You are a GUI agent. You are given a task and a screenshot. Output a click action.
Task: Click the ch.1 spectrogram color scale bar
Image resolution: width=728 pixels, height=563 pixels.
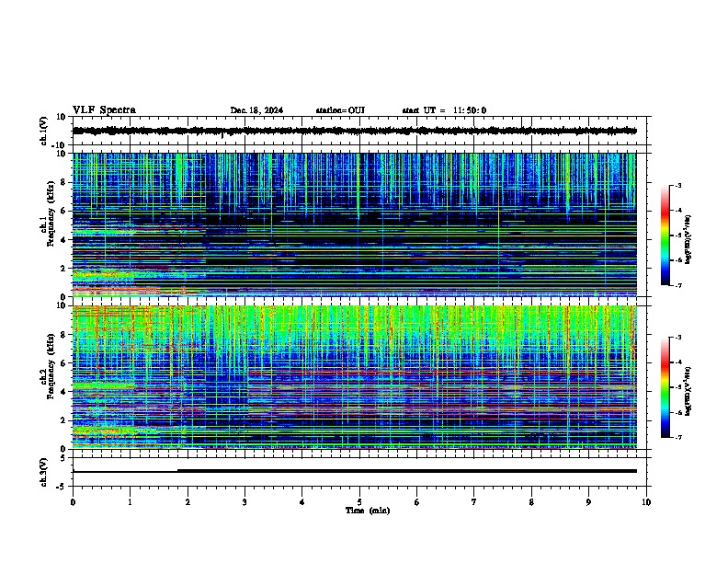pos(665,236)
